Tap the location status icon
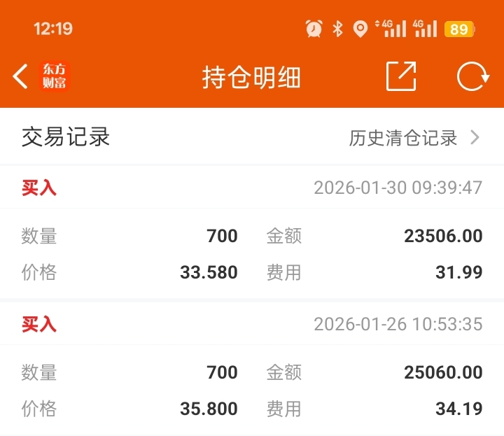 point(360,29)
